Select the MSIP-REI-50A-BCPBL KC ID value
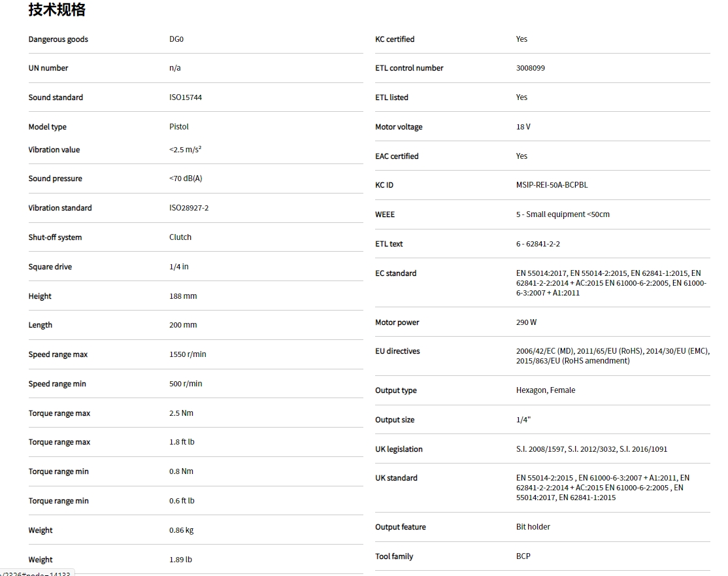This screenshot has width=728, height=576. tap(552, 185)
